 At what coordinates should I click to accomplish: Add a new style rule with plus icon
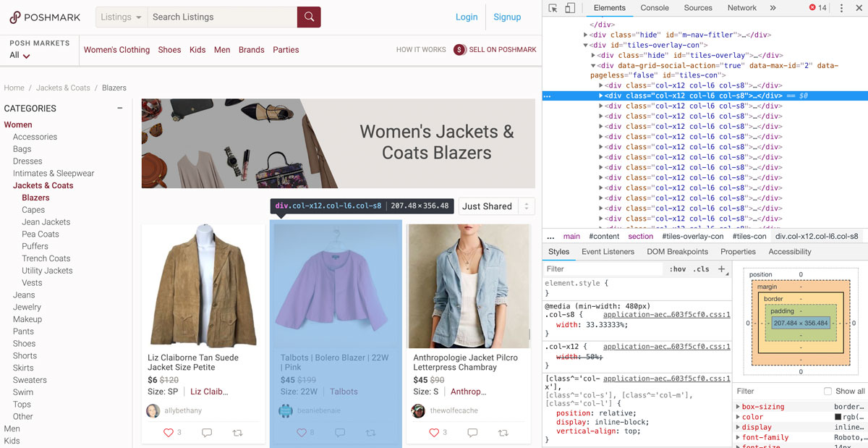click(721, 269)
